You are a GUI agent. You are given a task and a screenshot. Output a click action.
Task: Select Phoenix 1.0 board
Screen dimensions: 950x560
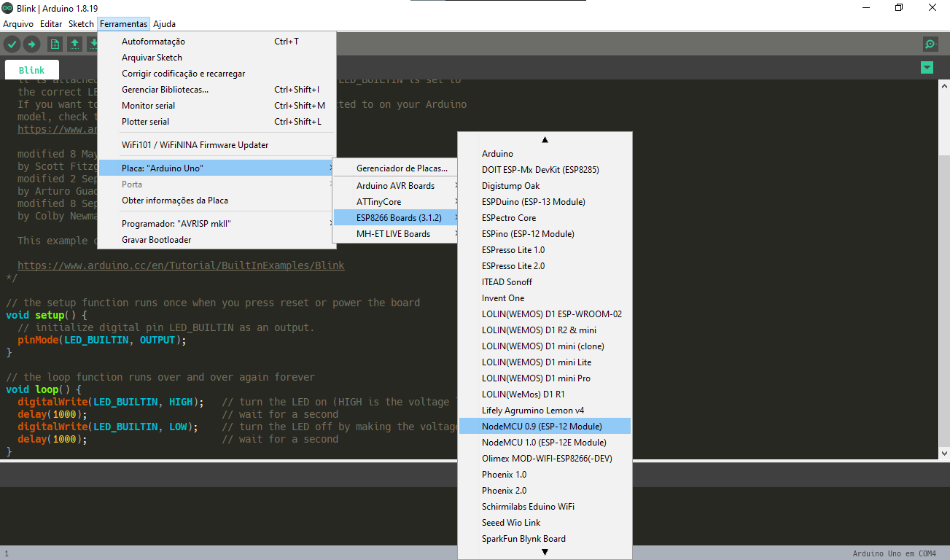(545, 475)
